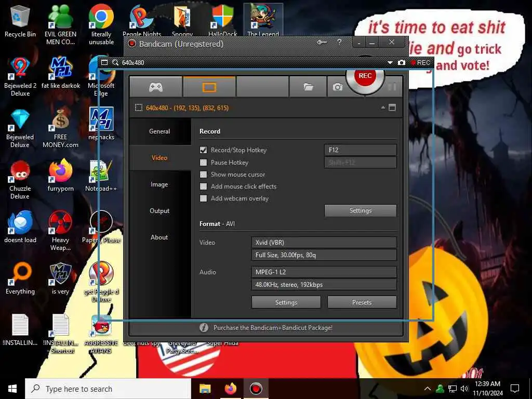Click the camera icon on capture frame bar
Screen dimensions: 532x399
tap(402, 63)
